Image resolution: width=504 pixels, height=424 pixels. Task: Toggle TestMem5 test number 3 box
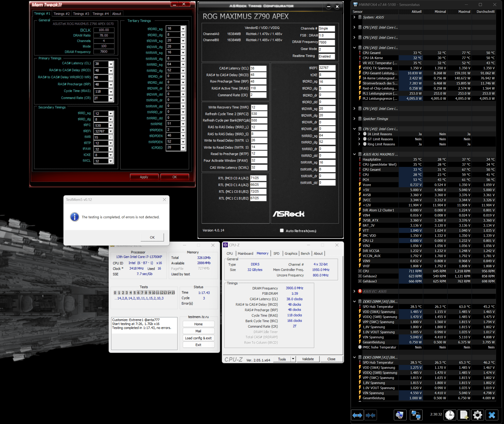(x=127, y=293)
